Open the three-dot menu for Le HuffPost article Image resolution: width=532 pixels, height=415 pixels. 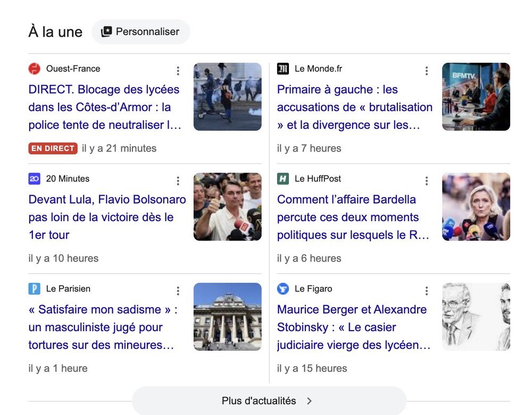pyautogui.click(x=427, y=181)
